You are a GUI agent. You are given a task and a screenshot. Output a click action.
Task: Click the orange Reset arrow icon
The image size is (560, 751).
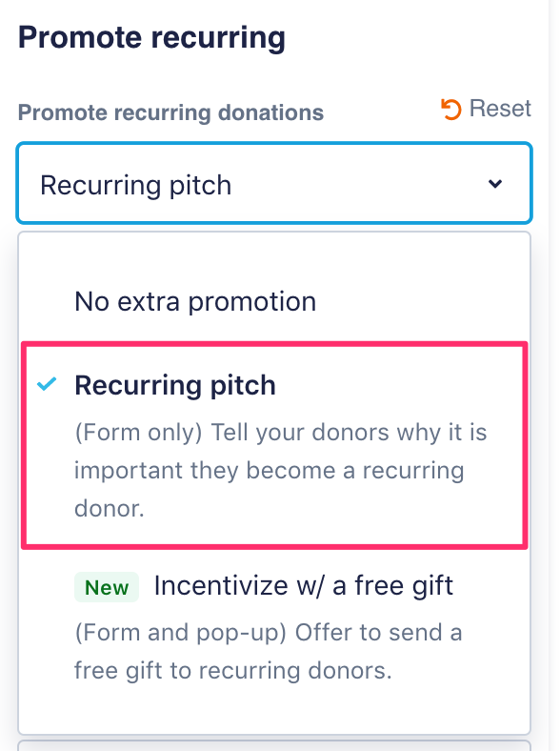point(450,109)
